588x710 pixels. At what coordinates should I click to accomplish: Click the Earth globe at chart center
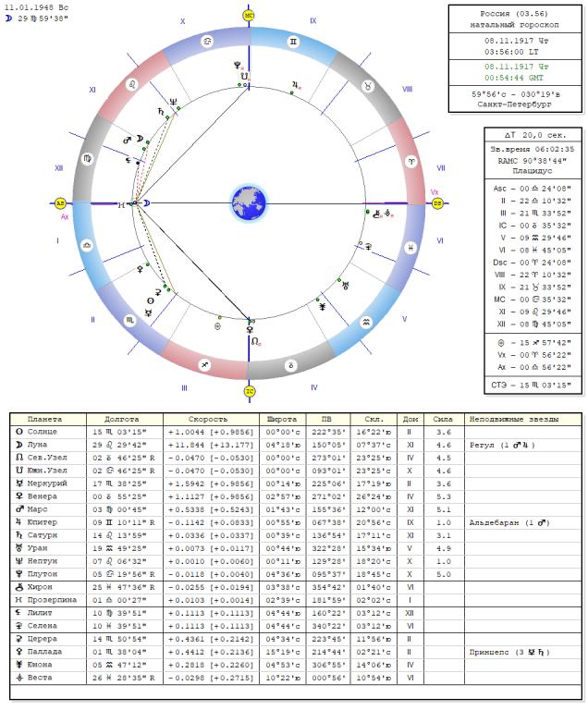click(x=249, y=202)
